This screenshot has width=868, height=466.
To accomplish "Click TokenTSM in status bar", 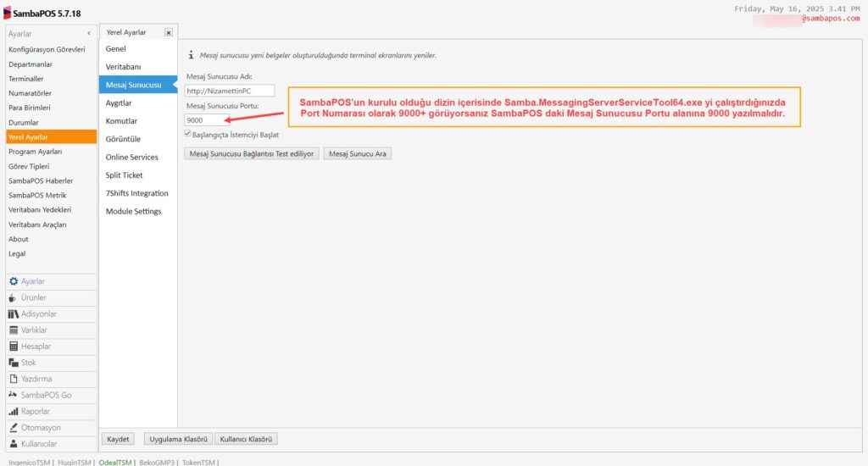I will (198, 462).
